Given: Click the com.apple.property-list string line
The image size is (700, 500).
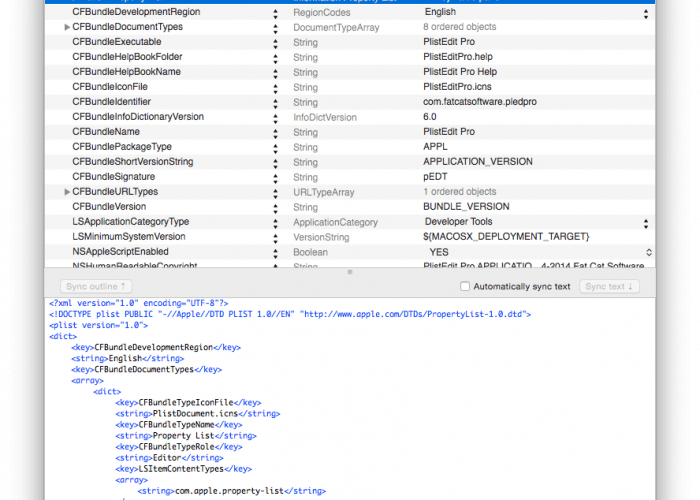Looking at the screenshot, I should (231, 491).
